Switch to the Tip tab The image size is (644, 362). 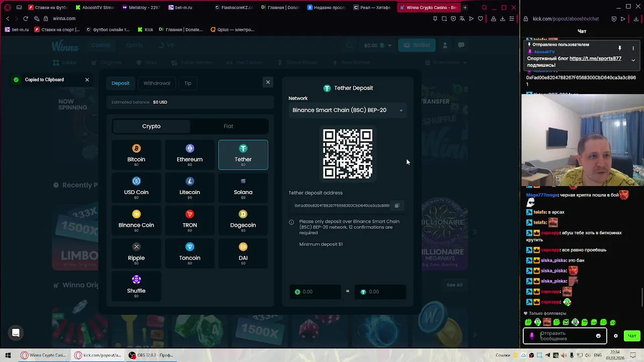click(x=188, y=83)
